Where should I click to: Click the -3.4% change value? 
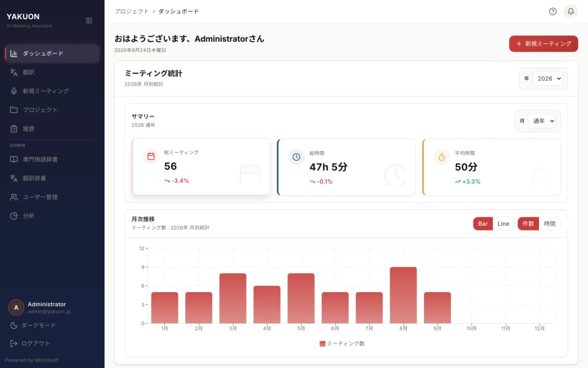180,180
